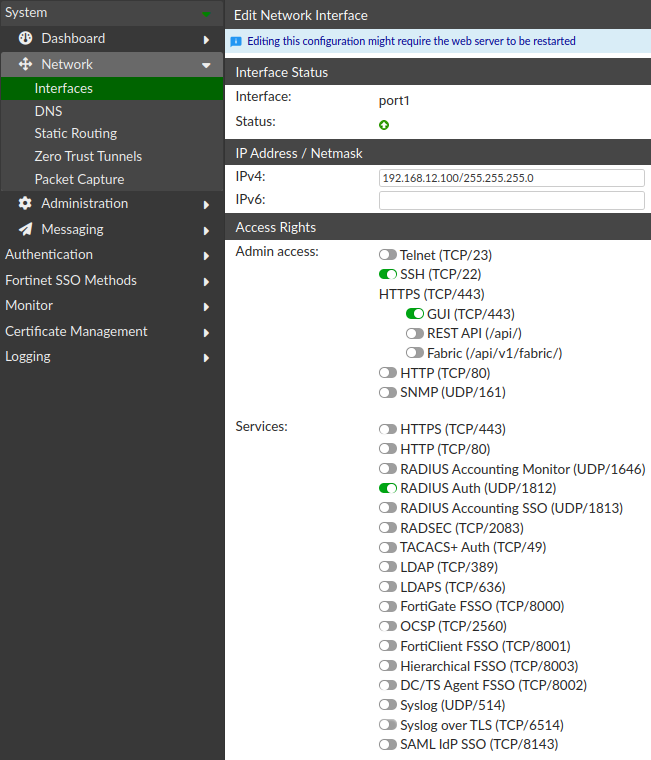This screenshot has height=760, width=651.
Task: Enable FortiClient FSSO (TCP/8001)
Action: click(x=388, y=646)
